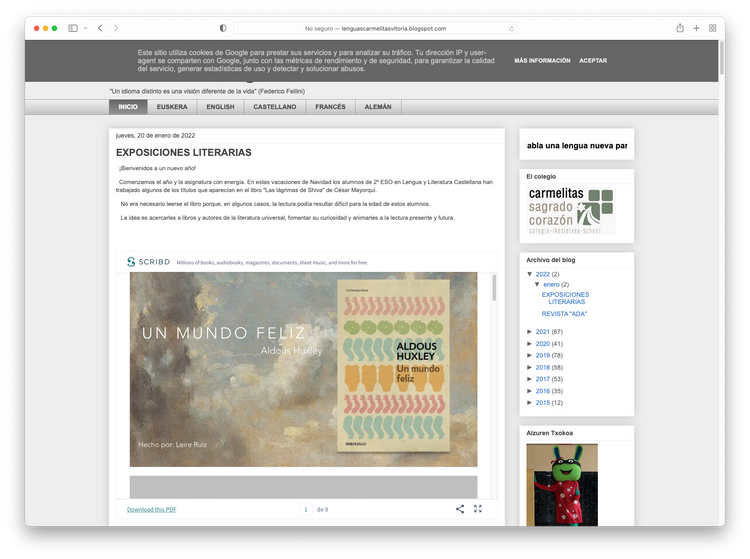Open the FRANCÉS tab
The image size is (750, 559).
(x=330, y=107)
